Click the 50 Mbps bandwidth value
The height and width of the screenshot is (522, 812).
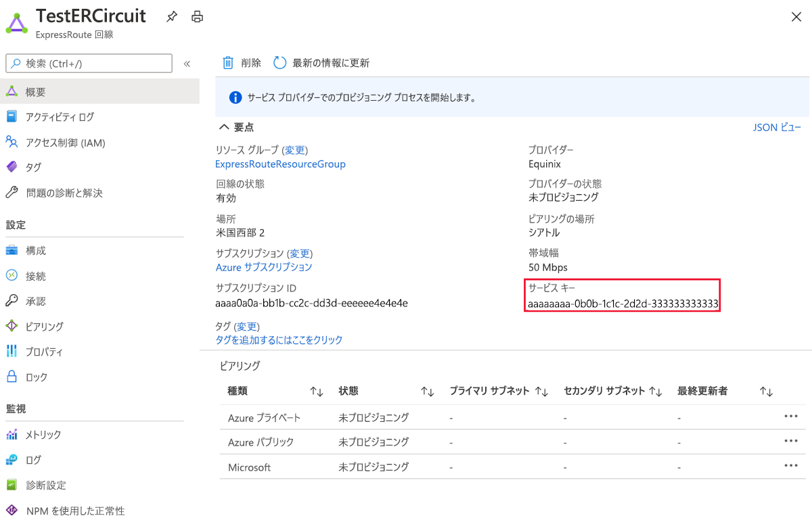(548, 267)
